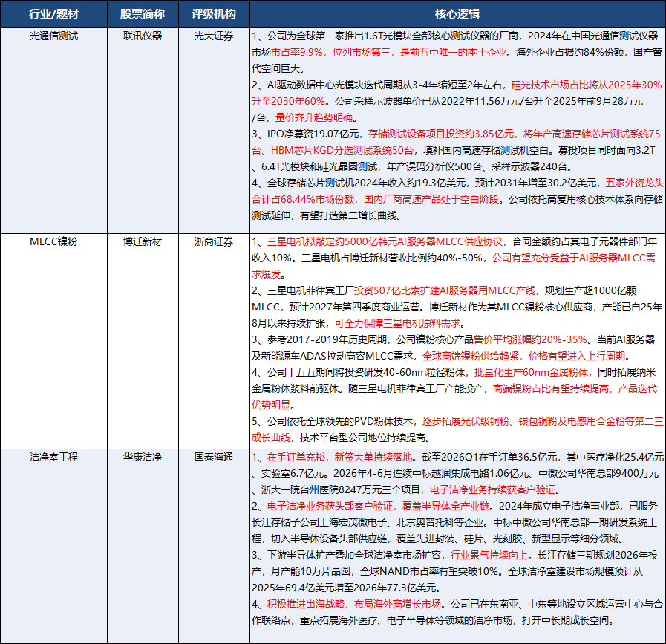The image size is (666, 644).
Task: Click red text 存储测试设备项目投资约3.85亿元
Action: [x=441, y=134]
